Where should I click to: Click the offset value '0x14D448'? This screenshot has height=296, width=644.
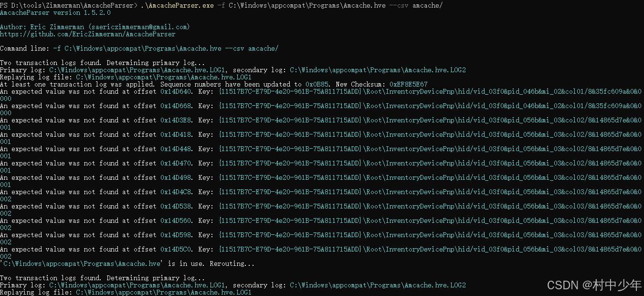(x=176, y=149)
